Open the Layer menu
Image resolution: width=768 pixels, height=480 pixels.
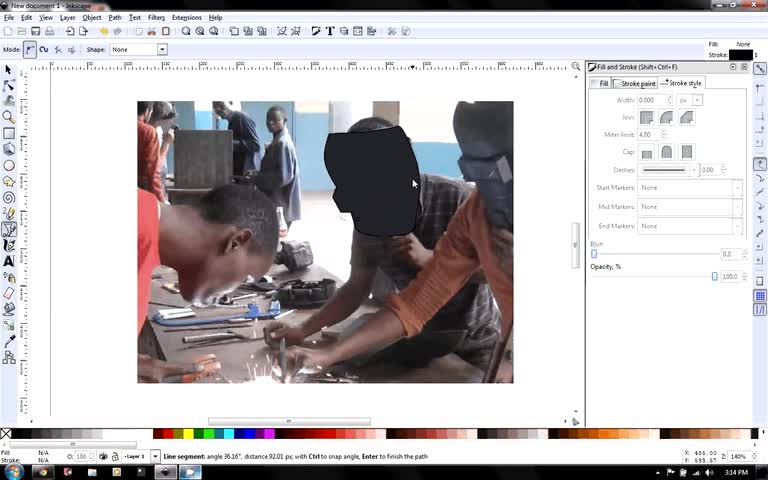(x=68, y=18)
